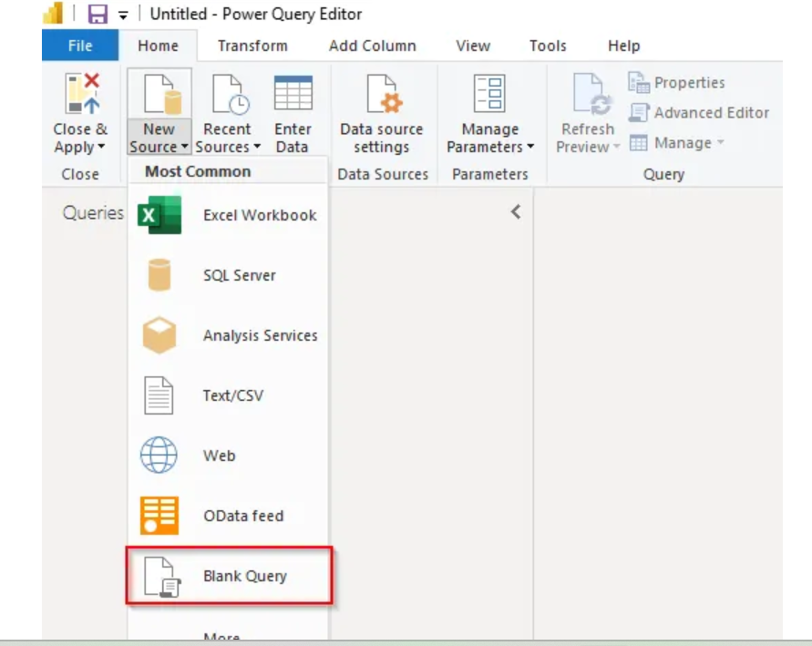Click the Save floppy disk icon
Image resolution: width=812 pixels, height=646 pixels.
98,14
